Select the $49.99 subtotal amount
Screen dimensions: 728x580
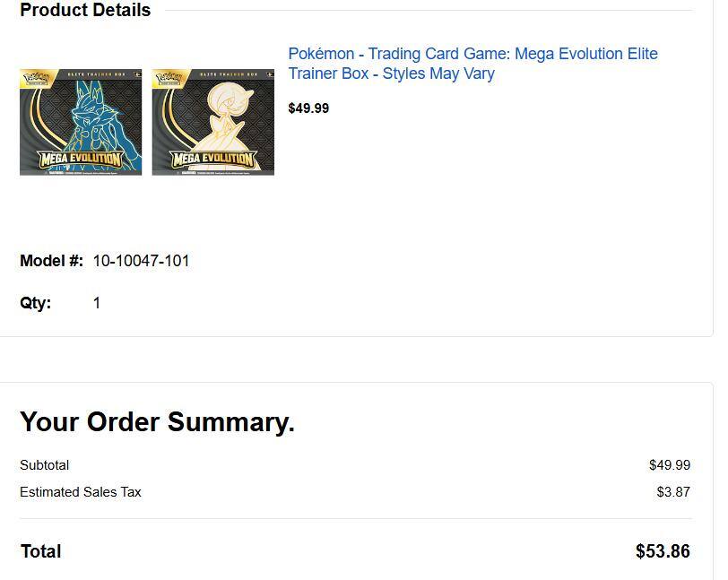point(669,465)
